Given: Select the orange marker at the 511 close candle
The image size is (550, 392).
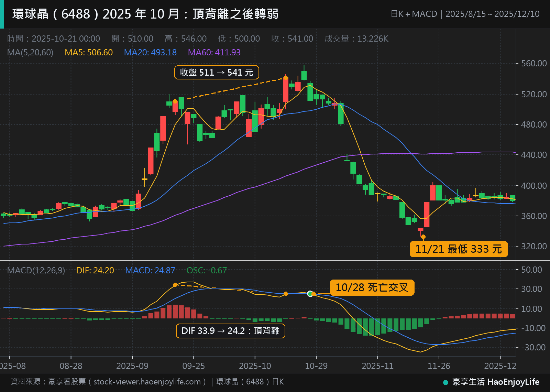Looking at the screenshot, I should (x=175, y=101).
